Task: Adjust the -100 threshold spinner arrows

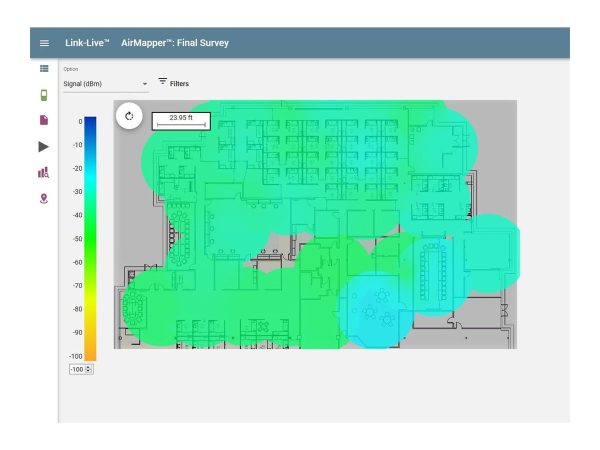Action: (89, 369)
